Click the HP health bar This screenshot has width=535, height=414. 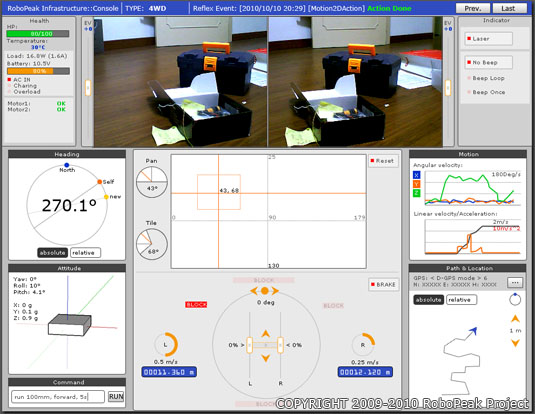38,33
